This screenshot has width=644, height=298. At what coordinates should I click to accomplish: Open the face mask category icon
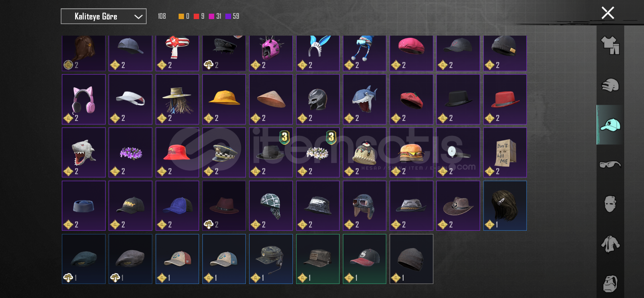click(x=610, y=204)
